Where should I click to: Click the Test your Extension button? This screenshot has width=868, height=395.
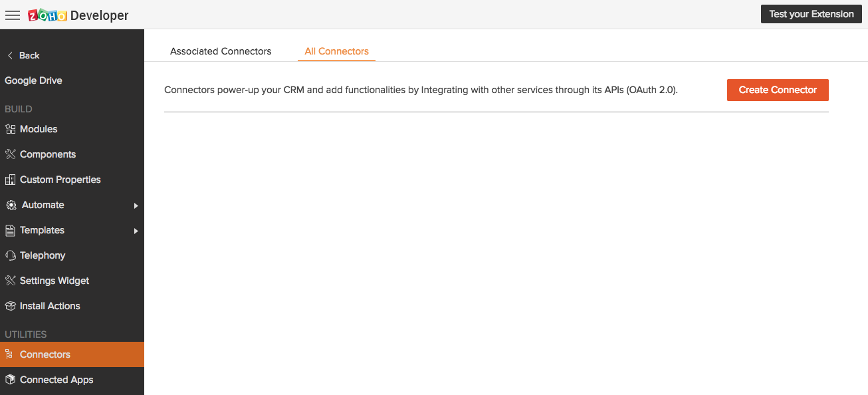pyautogui.click(x=811, y=14)
